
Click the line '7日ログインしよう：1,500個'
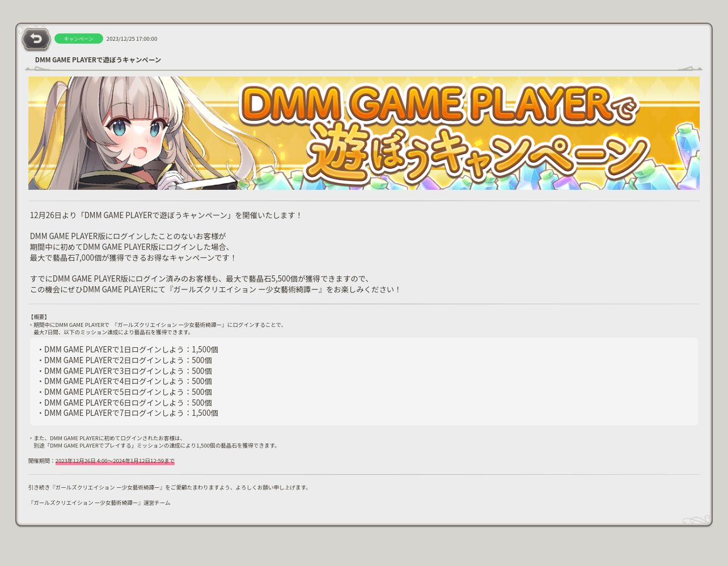point(128,413)
